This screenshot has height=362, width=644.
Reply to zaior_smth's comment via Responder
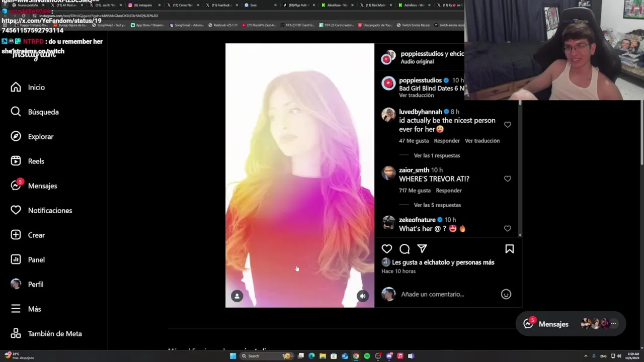coord(449,191)
